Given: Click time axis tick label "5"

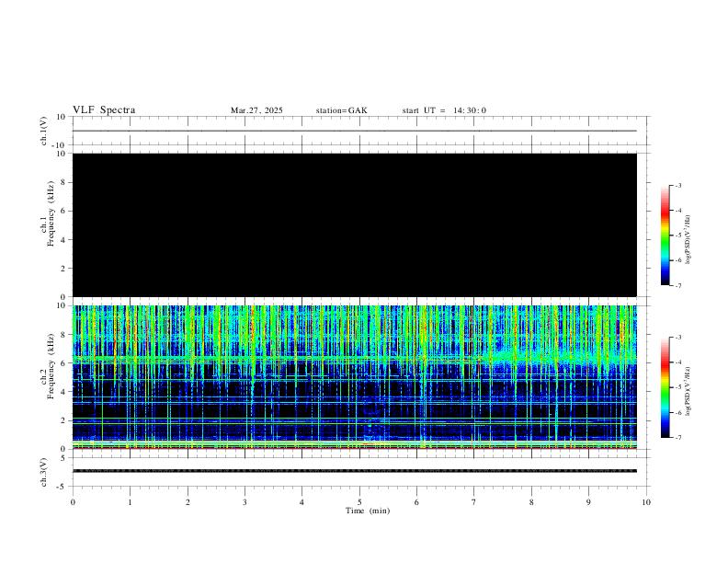Looking at the screenshot, I should tap(359, 502).
